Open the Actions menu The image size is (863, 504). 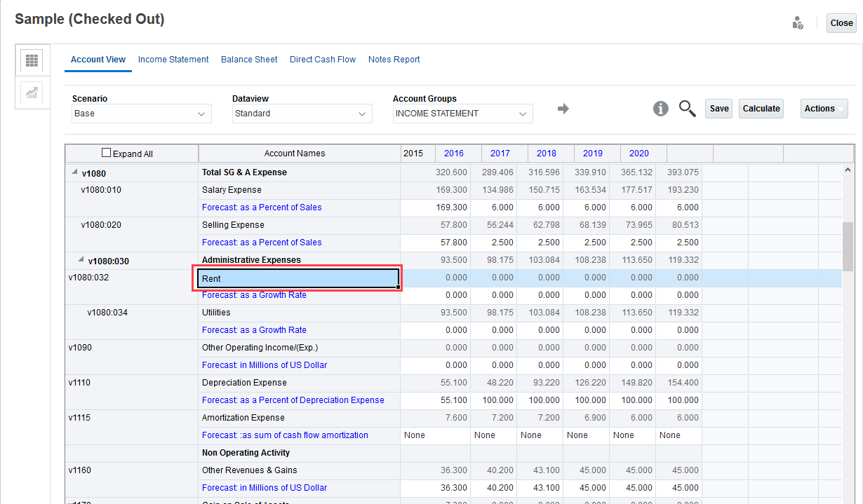824,109
